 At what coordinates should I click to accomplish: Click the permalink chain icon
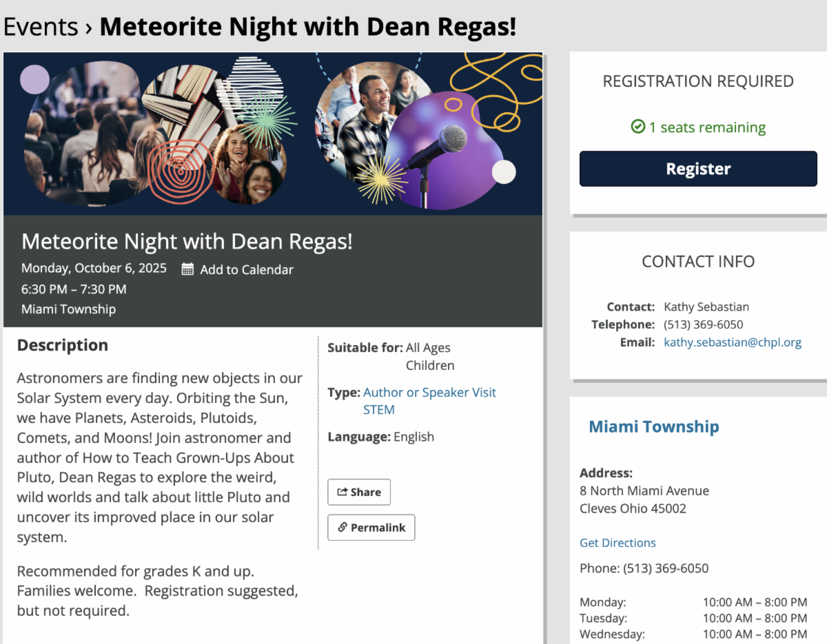(342, 528)
